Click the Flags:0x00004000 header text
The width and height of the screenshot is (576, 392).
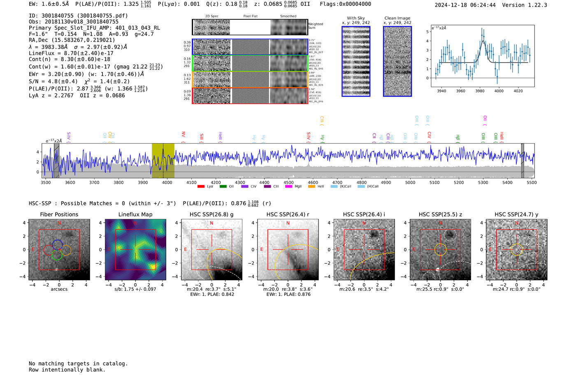coord(345,4)
